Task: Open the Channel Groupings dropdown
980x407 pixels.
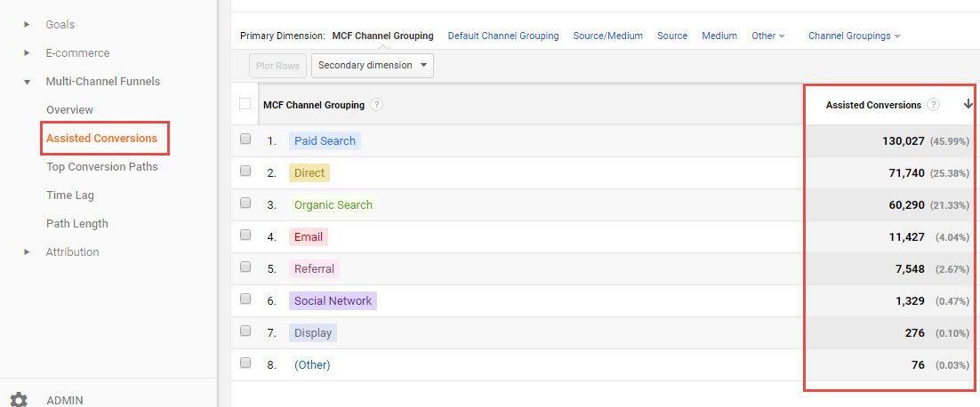Action: pyautogui.click(x=854, y=36)
